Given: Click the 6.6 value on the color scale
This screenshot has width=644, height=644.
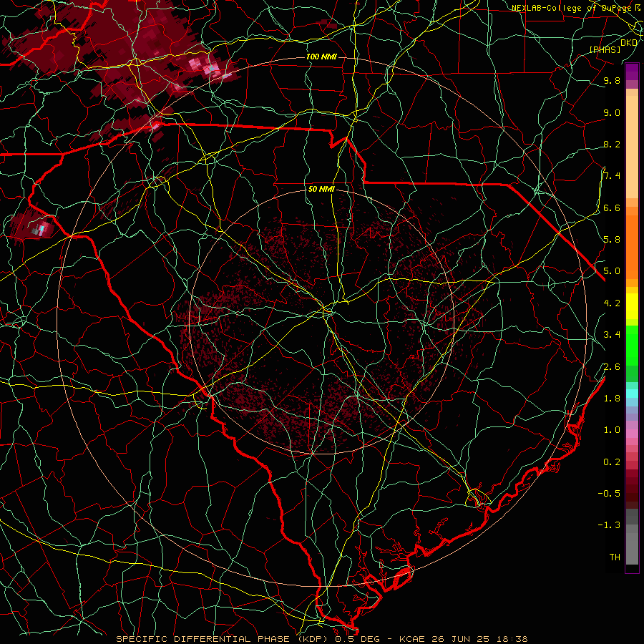Looking at the screenshot, I should [x=612, y=208].
